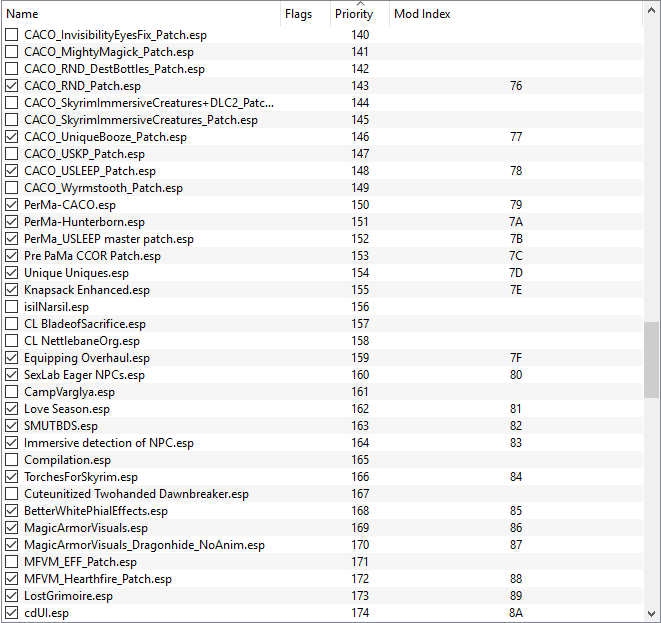The image size is (661, 623).
Task: Select SexLab Eager NPCs.esp name
Action: 84,375
